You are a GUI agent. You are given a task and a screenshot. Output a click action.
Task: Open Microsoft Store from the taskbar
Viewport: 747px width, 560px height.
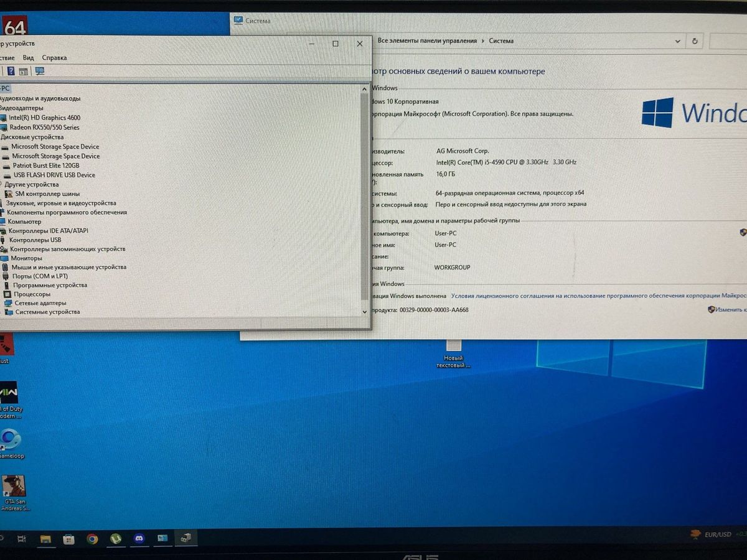point(68,539)
